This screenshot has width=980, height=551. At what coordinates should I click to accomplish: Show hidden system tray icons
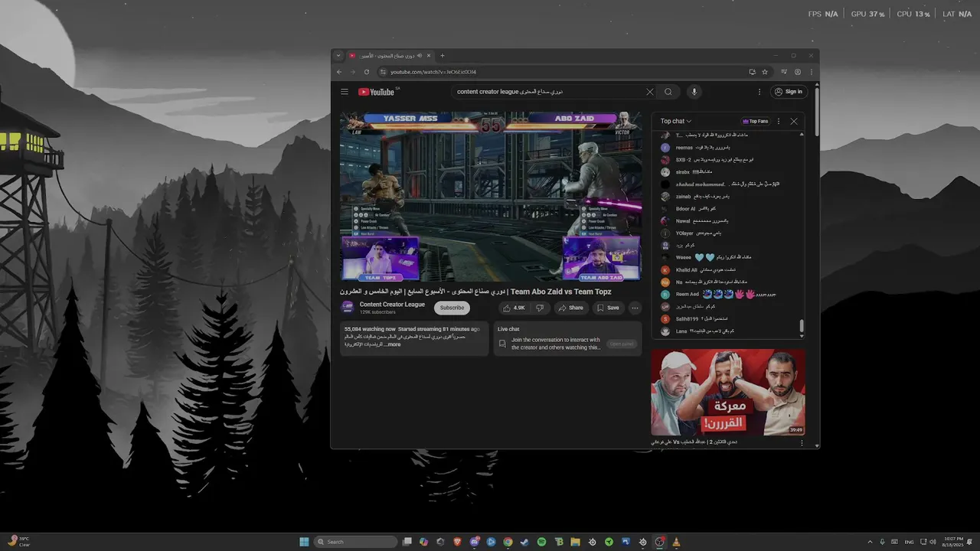[x=870, y=542]
